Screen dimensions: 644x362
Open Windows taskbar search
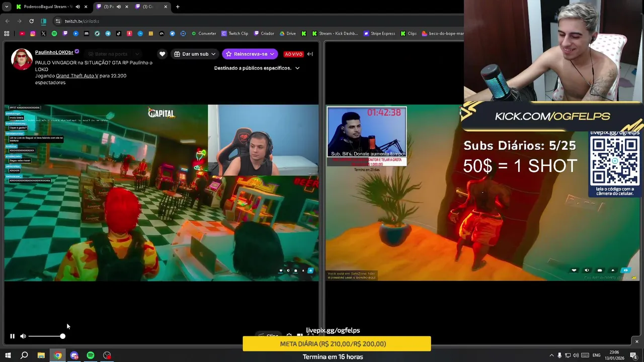[24, 355]
